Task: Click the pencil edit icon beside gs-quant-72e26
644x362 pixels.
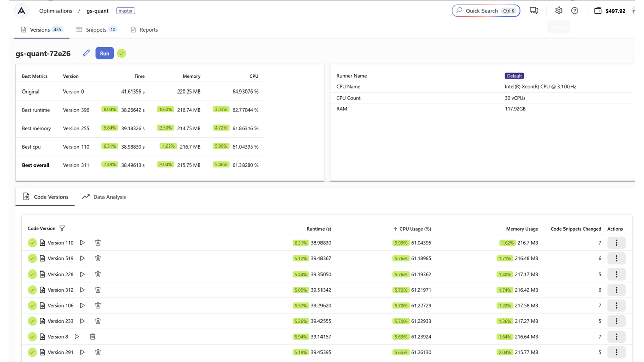Action: tap(86, 53)
